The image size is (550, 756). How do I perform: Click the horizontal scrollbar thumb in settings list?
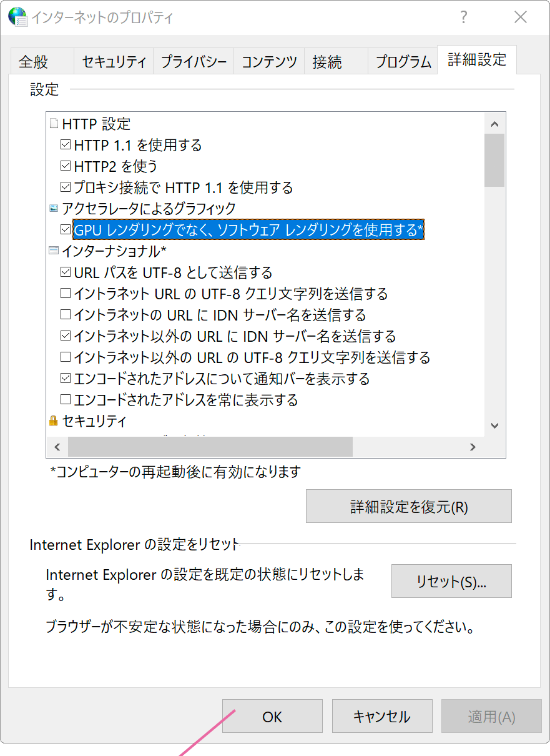coord(210,447)
